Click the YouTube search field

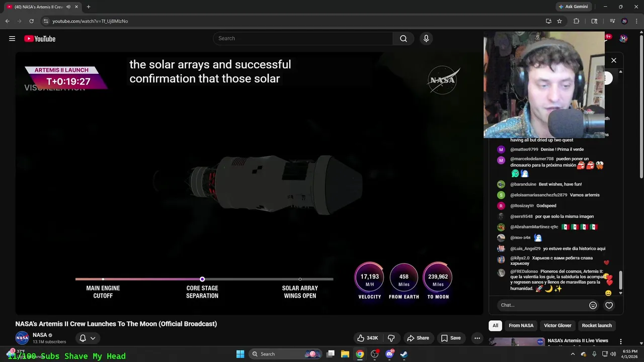click(303, 39)
